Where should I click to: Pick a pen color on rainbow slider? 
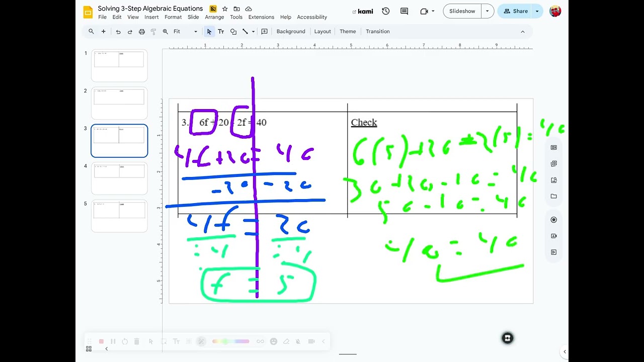pos(230,341)
